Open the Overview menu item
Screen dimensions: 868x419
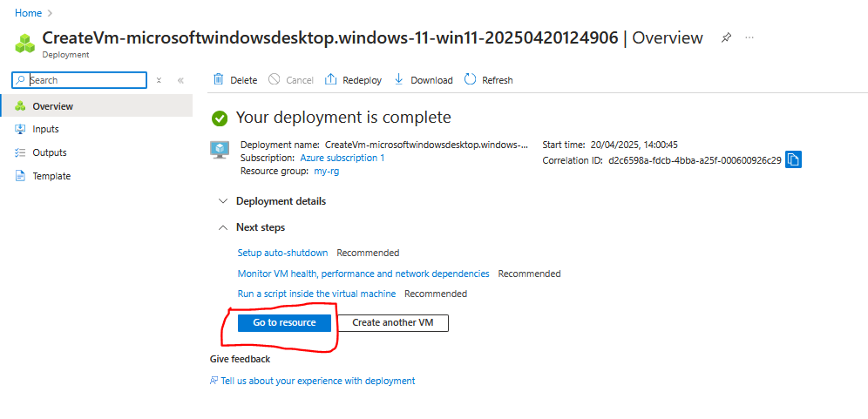tap(97, 106)
